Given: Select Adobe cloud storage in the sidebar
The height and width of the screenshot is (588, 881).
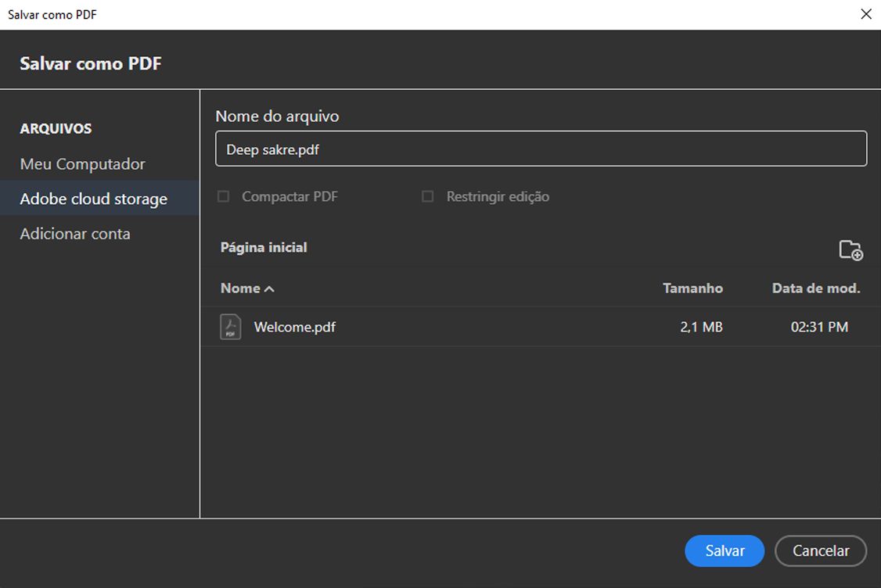Looking at the screenshot, I should click(94, 199).
